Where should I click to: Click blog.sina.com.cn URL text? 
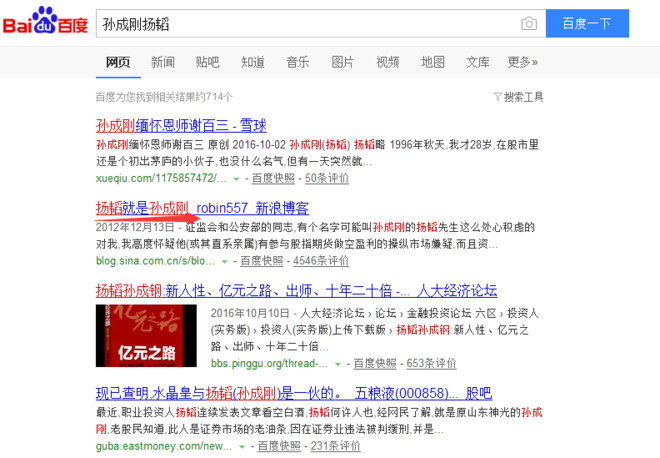[x=155, y=261]
